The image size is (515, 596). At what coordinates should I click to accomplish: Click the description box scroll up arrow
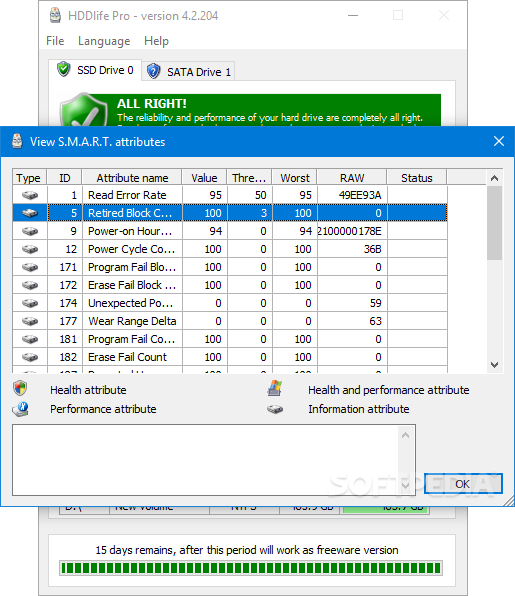pos(406,436)
